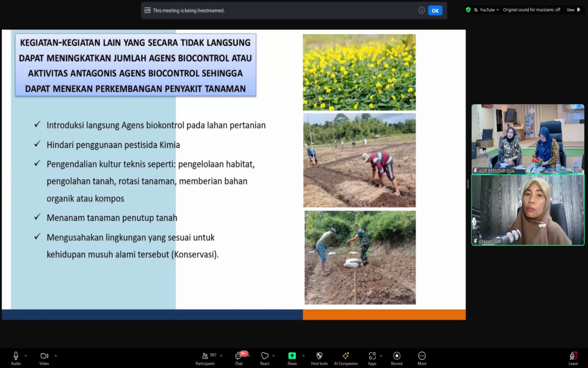The height and width of the screenshot is (368, 588).
Task: Open the Apps icon
Action: coord(372,358)
